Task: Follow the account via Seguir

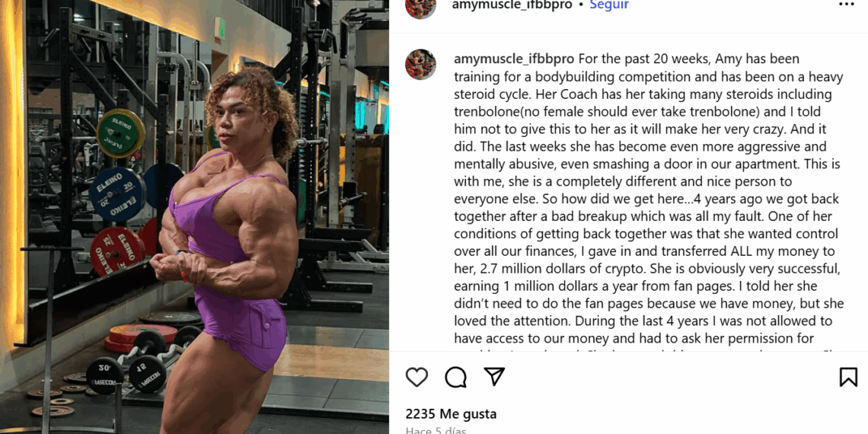Action: point(609,5)
